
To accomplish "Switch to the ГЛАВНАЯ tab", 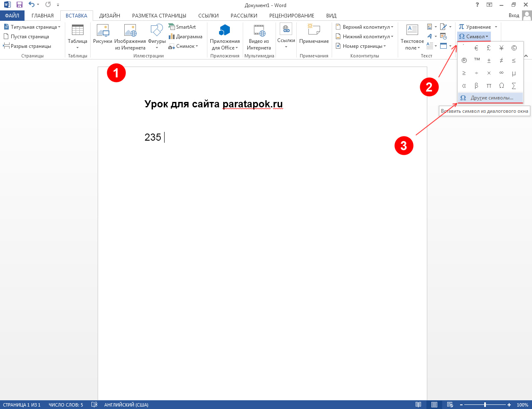I will [42, 16].
